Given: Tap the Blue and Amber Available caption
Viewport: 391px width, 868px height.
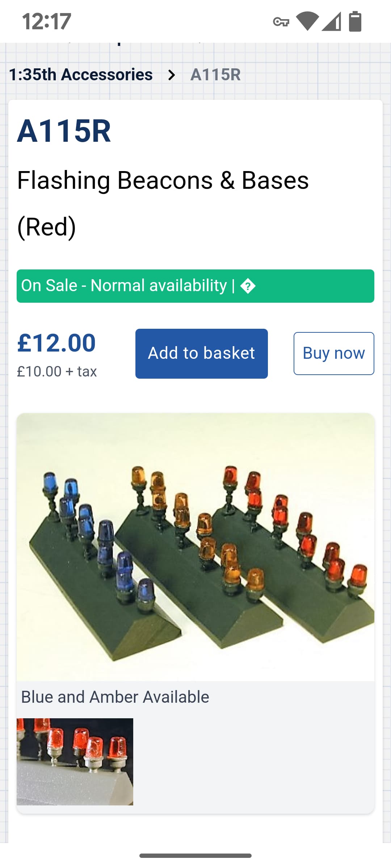Looking at the screenshot, I should pyautogui.click(x=115, y=697).
